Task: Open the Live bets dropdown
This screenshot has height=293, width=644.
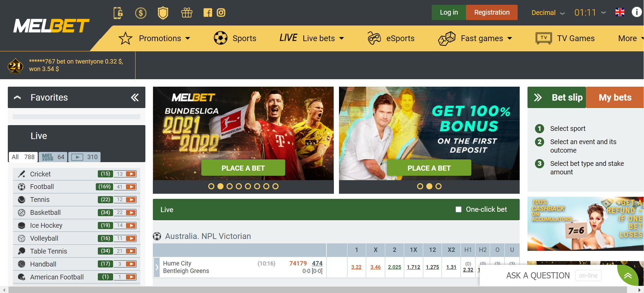Action: [312, 38]
